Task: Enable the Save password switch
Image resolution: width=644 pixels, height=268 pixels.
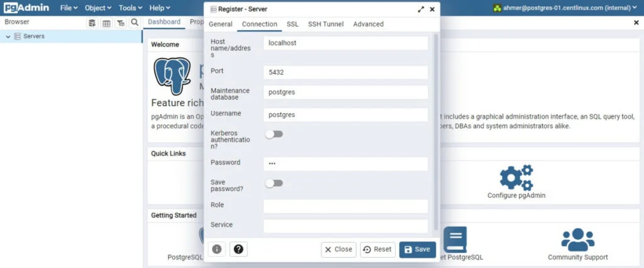Action: click(274, 183)
